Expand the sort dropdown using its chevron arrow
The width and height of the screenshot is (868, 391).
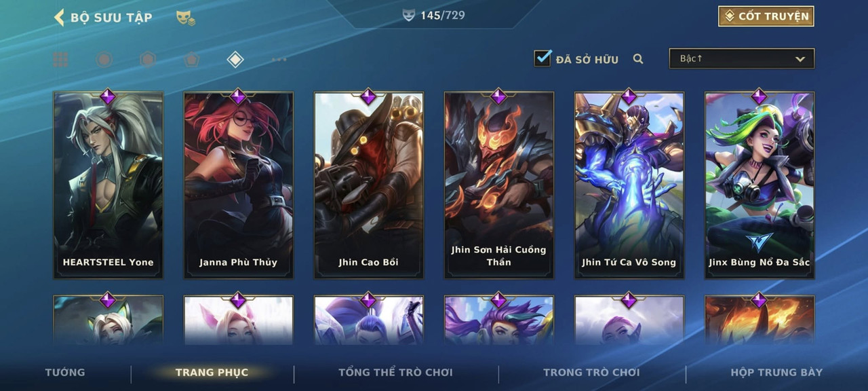(x=800, y=59)
